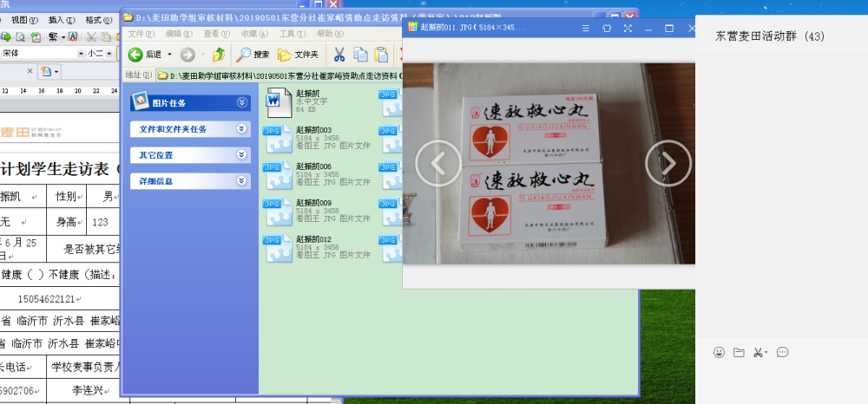
Task: Click the chat message input area
Action: point(782,382)
